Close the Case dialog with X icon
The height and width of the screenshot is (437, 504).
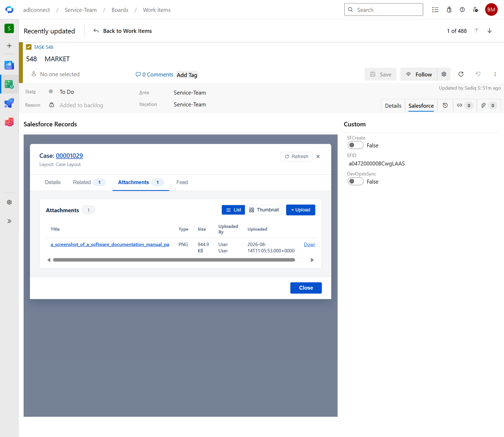pyautogui.click(x=318, y=157)
